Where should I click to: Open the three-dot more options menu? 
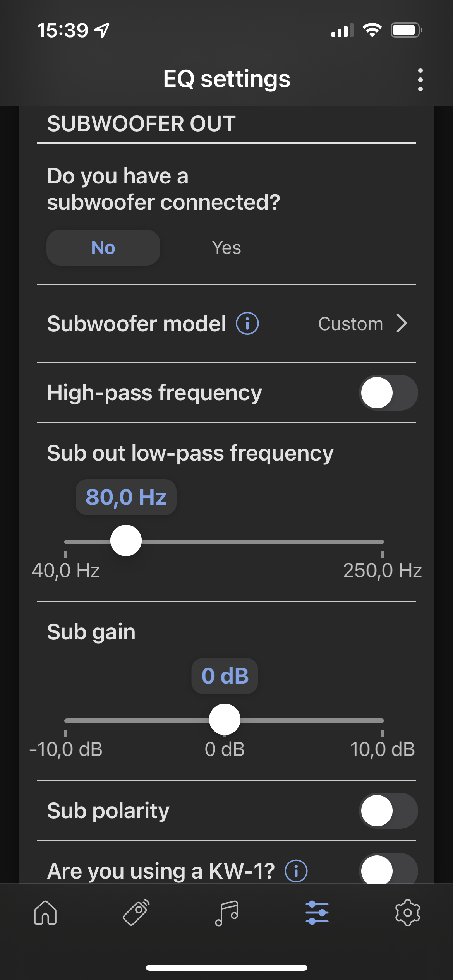click(420, 80)
